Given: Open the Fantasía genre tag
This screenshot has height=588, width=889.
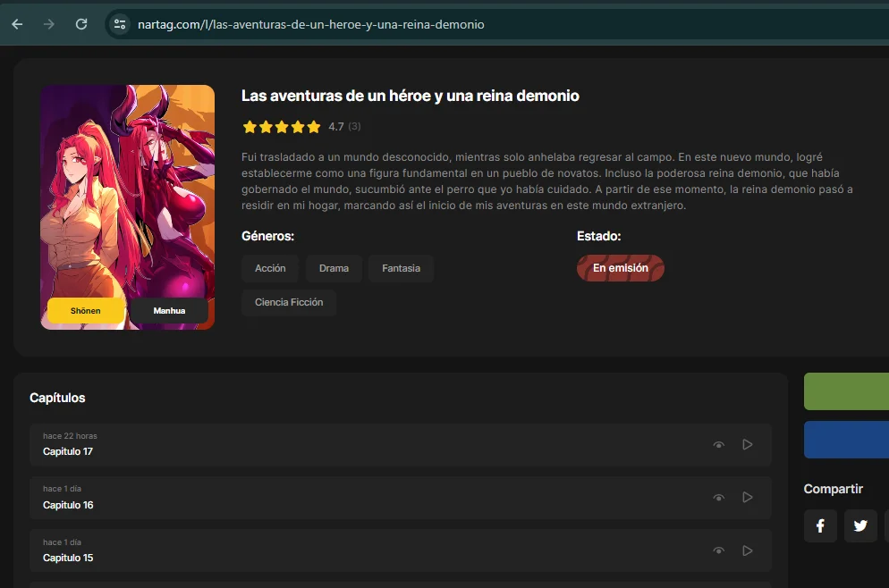Looking at the screenshot, I should click(x=401, y=268).
